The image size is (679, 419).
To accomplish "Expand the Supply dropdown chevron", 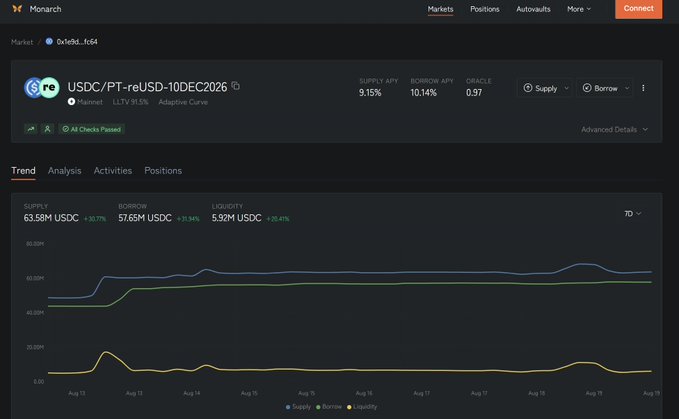I will tap(566, 88).
